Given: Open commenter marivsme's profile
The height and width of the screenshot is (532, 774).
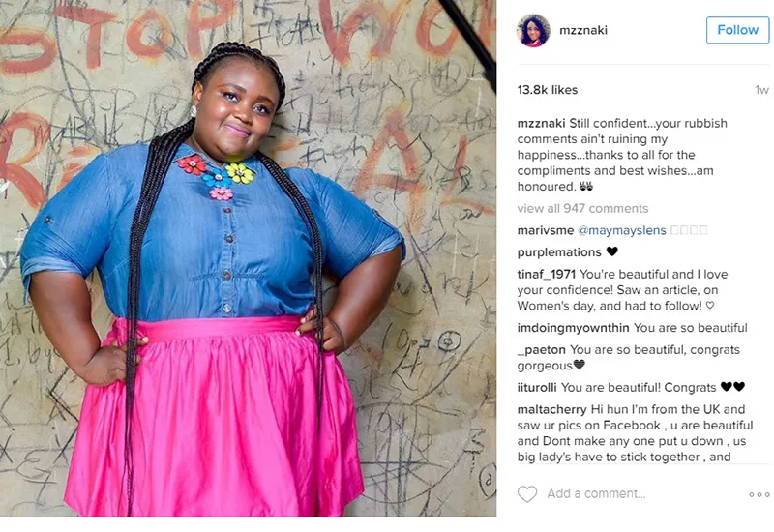Looking at the screenshot, I should tap(546, 230).
